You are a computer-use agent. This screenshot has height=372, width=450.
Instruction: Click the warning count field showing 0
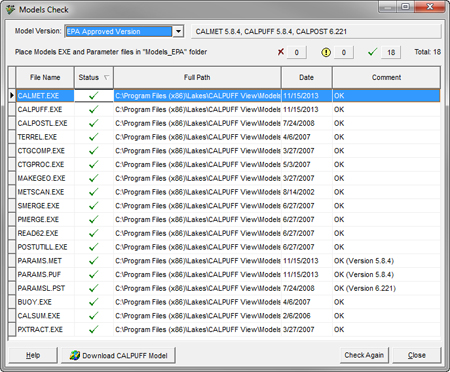tap(344, 52)
